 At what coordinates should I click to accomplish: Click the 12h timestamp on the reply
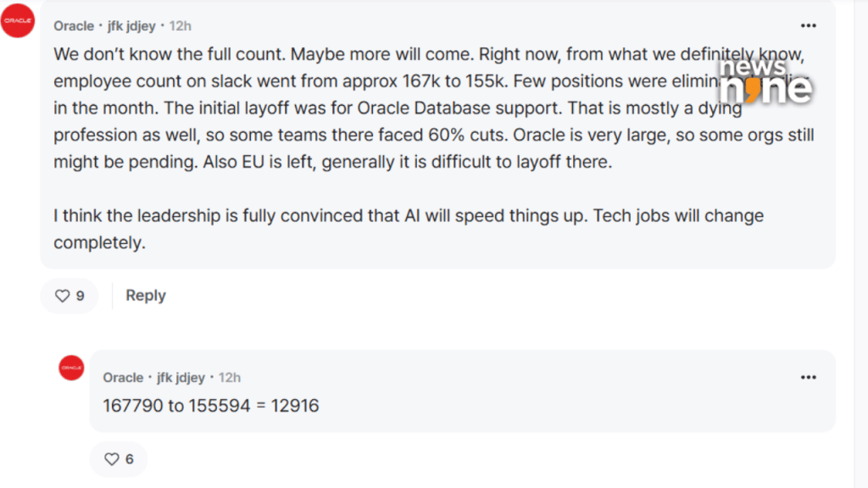click(230, 377)
